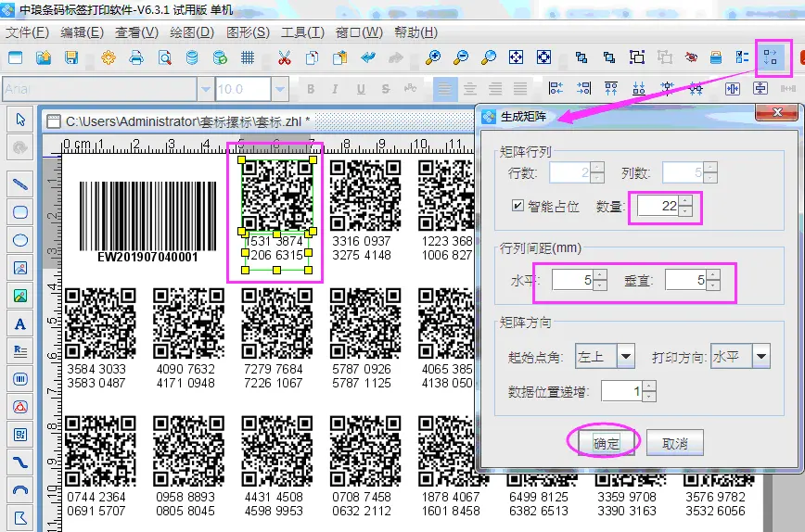Select the Line drawing tool
Image resolution: width=805 pixels, height=532 pixels.
(20, 184)
